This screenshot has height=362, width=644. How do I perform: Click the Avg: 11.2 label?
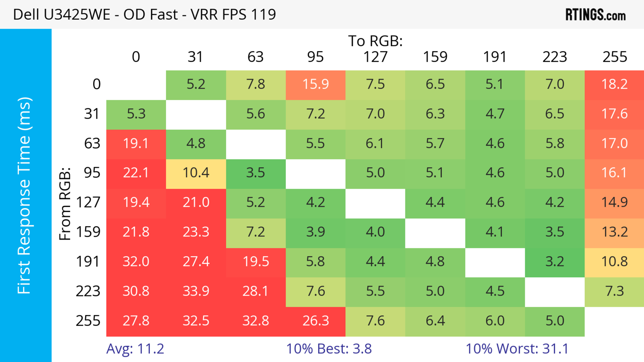coord(135,349)
